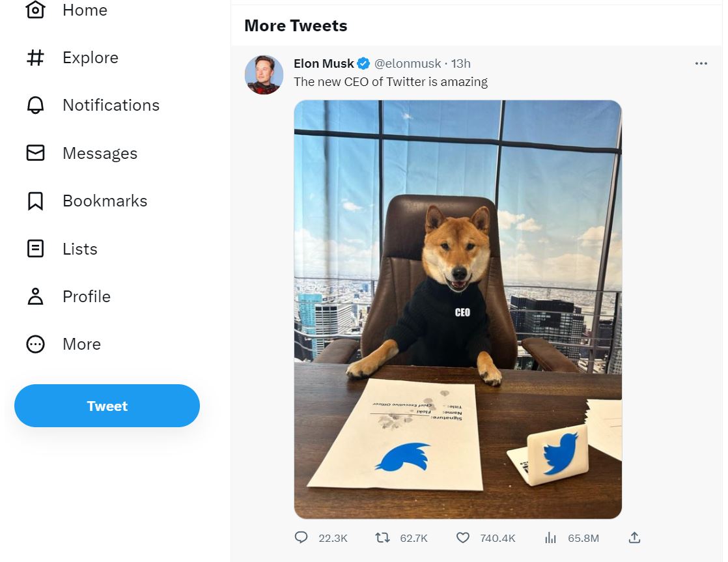The height and width of the screenshot is (562, 728).
Task: Open the Lists document icon
Action: (x=35, y=249)
